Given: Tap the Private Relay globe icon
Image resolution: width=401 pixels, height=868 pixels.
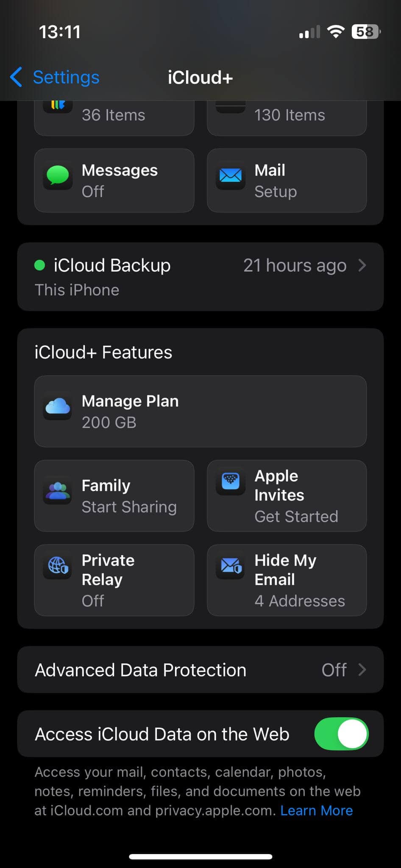Looking at the screenshot, I should coord(58,565).
